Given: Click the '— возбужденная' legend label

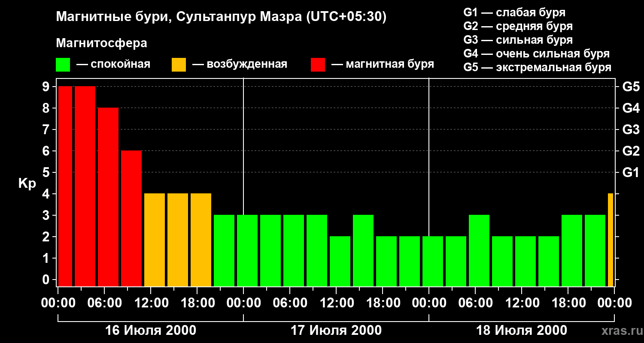Looking at the screenshot, I should [x=240, y=65].
